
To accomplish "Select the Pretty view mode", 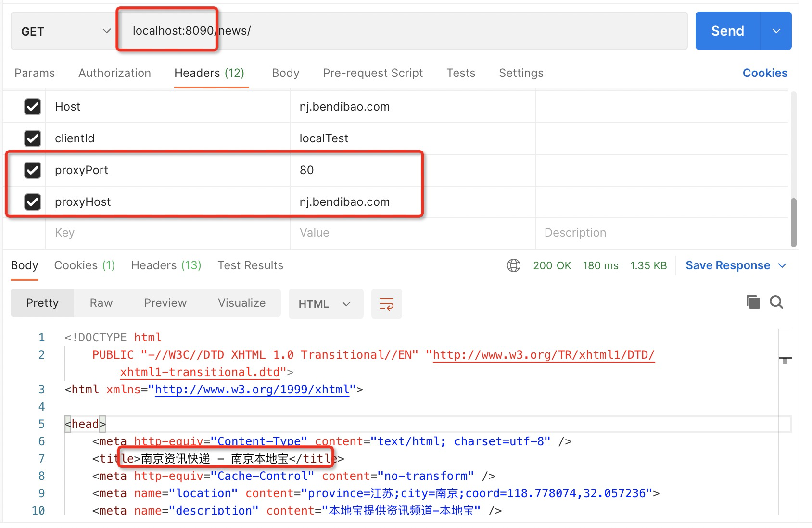I will point(42,303).
